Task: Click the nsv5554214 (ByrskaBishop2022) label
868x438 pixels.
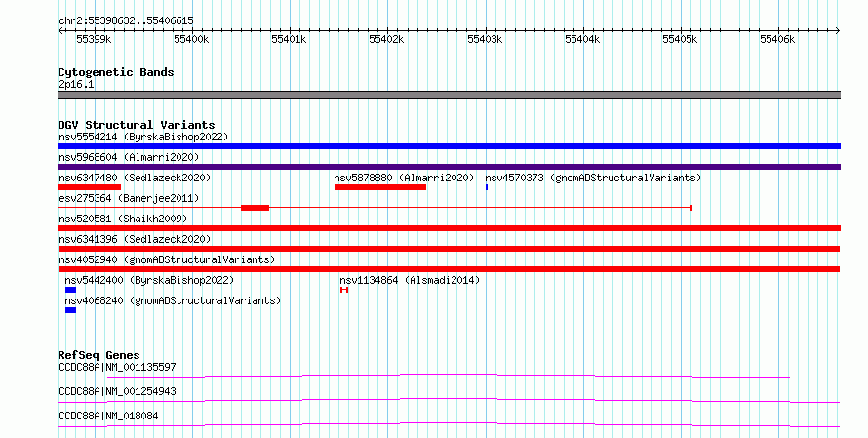Action: [x=143, y=137]
